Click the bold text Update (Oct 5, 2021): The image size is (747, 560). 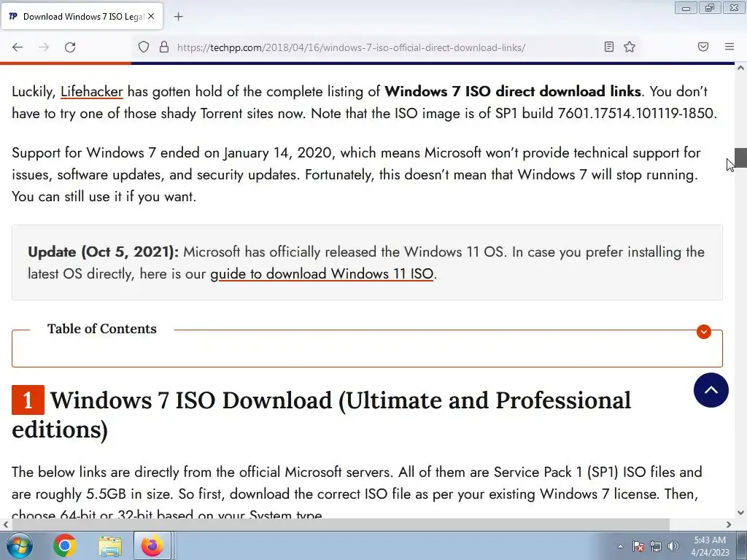pyautogui.click(x=104, y=252)
